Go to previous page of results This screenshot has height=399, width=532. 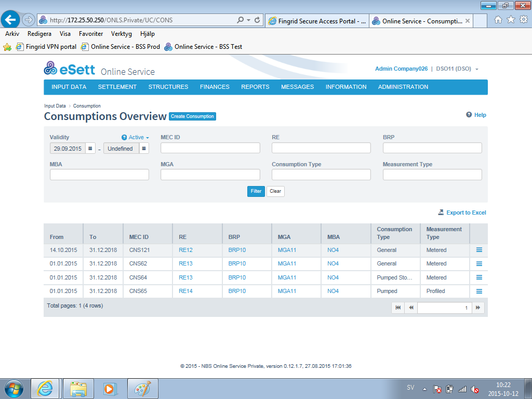point(411,308)
